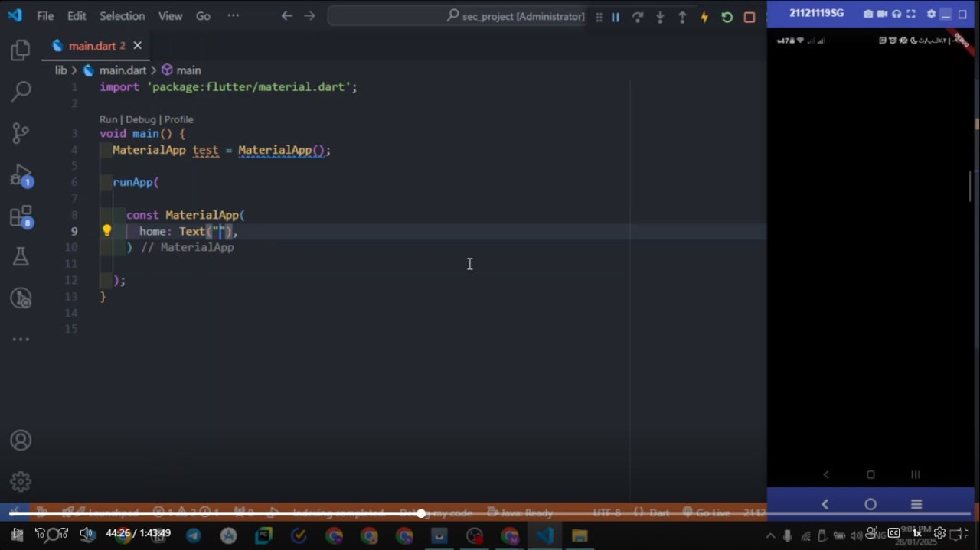Click the video volume speaker

click(87, 533)
